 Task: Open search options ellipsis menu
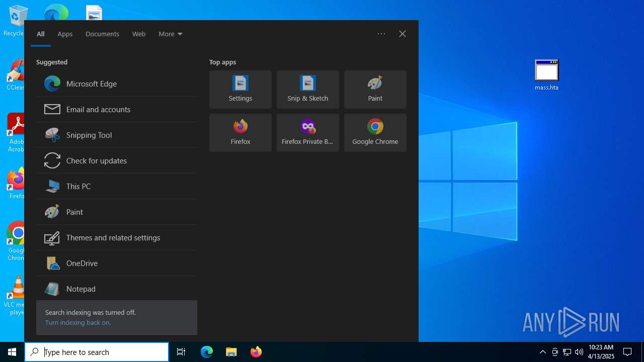click(x=381, y=34)
